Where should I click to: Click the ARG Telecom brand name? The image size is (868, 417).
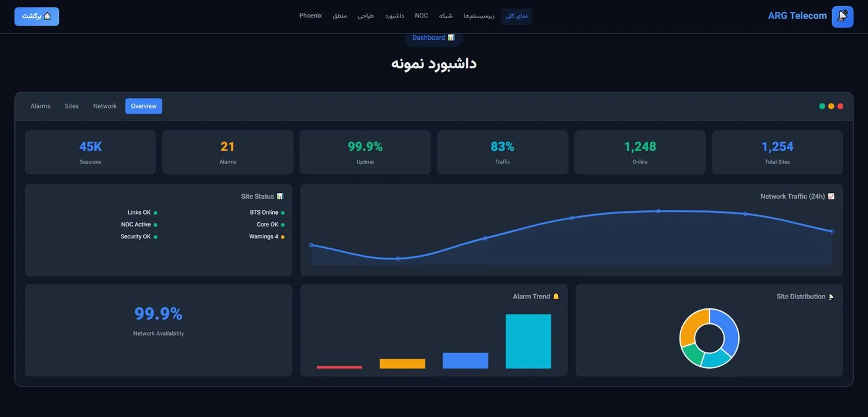(797, 16)
